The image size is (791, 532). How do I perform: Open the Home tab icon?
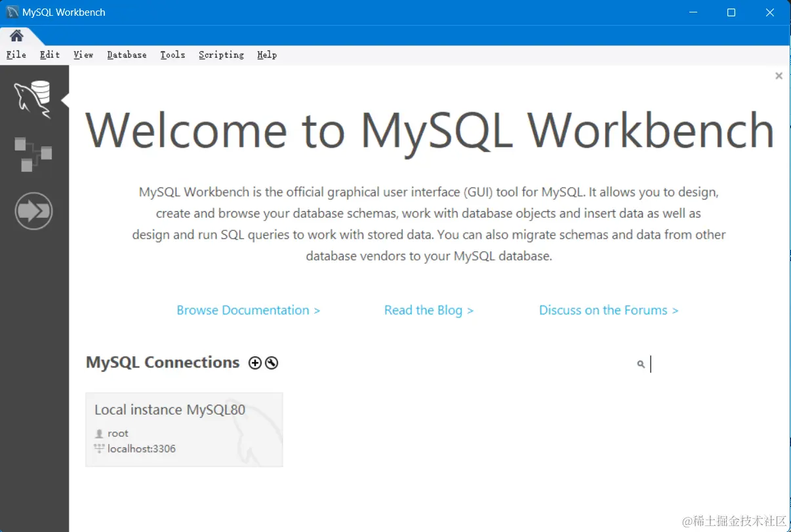pos(16,35)
